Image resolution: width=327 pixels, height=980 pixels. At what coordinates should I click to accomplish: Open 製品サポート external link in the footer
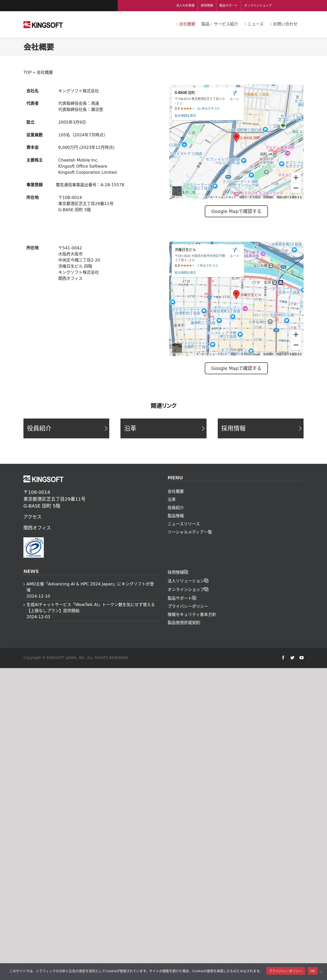[x=182, y=598]
